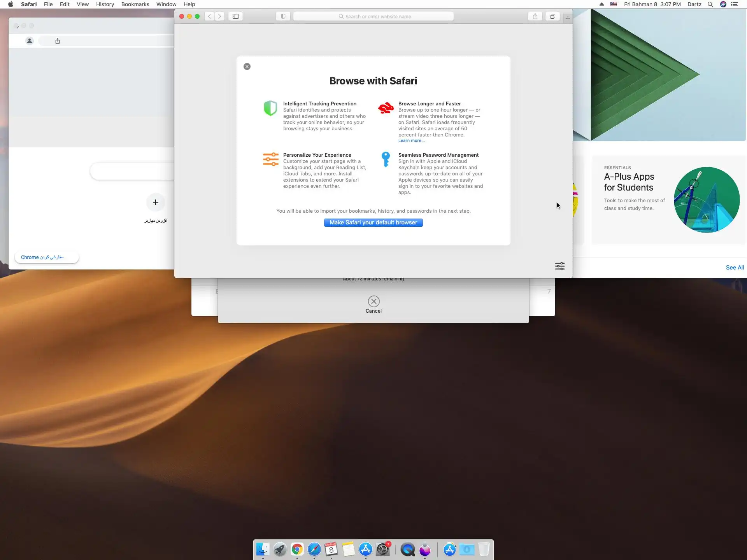Open a new tab with the plus button

[568, 18]
